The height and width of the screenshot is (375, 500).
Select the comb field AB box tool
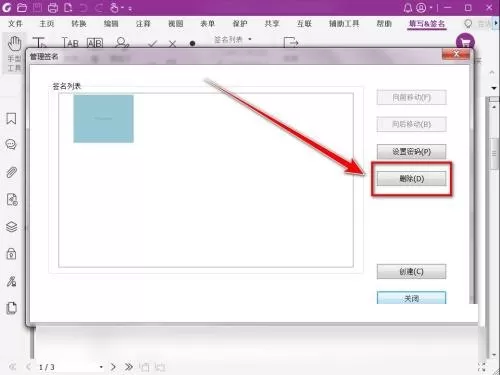[x=95, y=43]
